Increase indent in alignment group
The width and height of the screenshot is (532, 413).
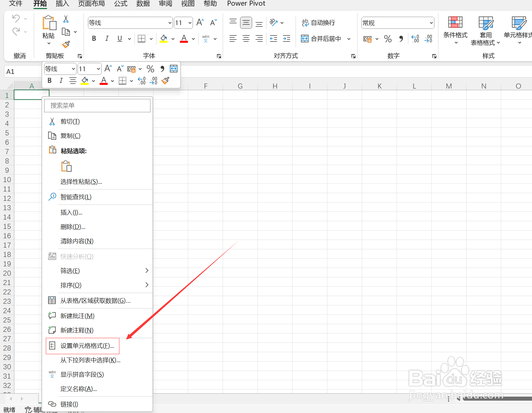(x=287, y=39)
